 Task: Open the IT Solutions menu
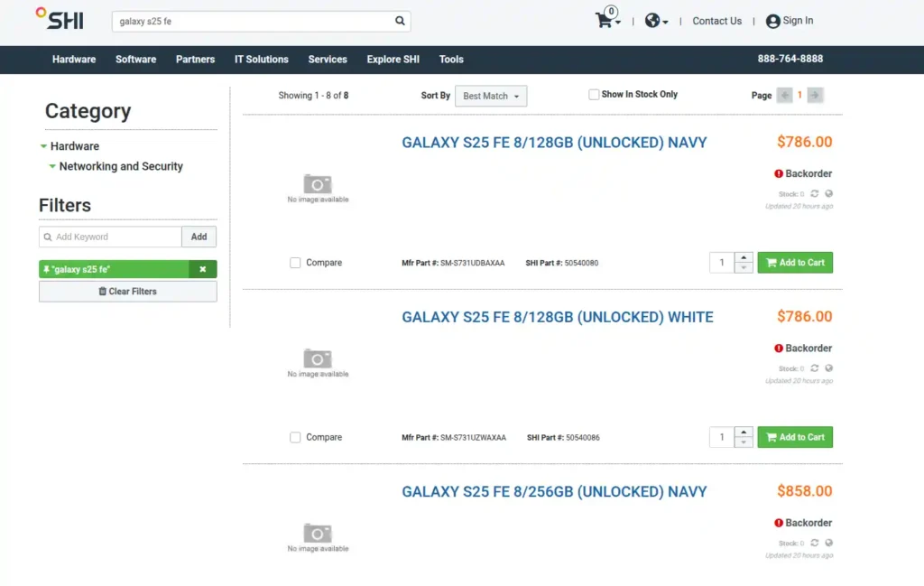coord(262,60)
